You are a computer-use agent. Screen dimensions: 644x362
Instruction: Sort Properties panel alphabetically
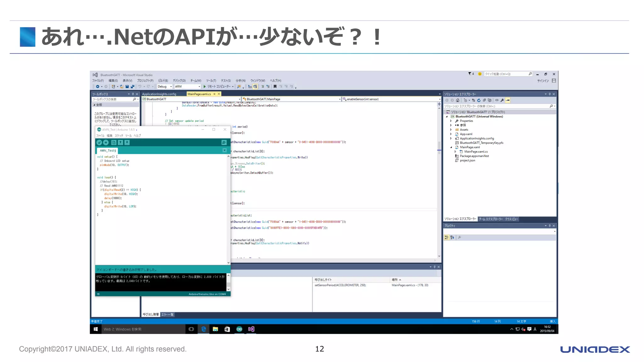(452, 238)
